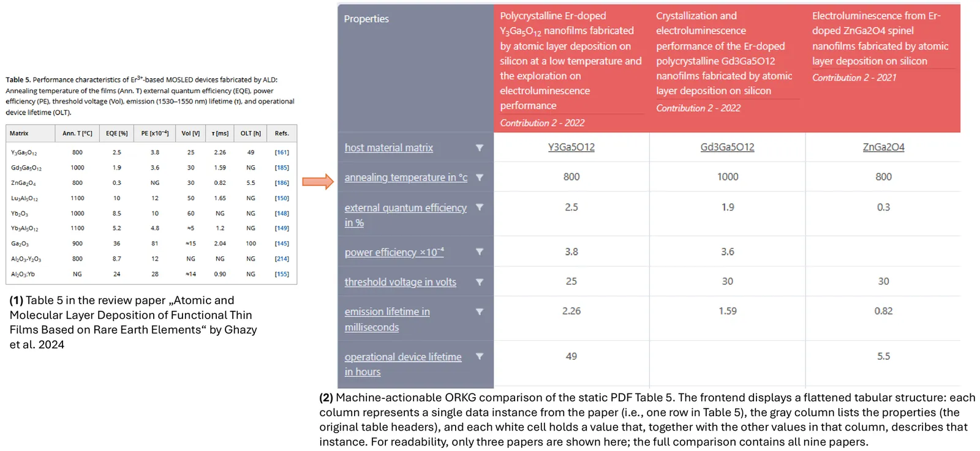The width and height of the screenshot is (980, 451).
Task: Click reference [185] in the Refs column
Action: click(x=282, y=168)
